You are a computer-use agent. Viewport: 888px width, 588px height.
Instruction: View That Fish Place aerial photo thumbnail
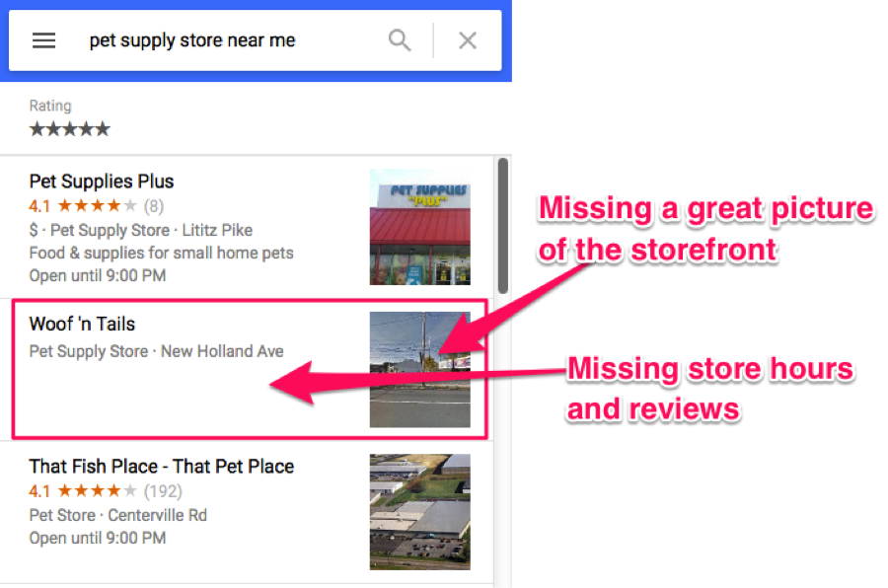(419, 511)
